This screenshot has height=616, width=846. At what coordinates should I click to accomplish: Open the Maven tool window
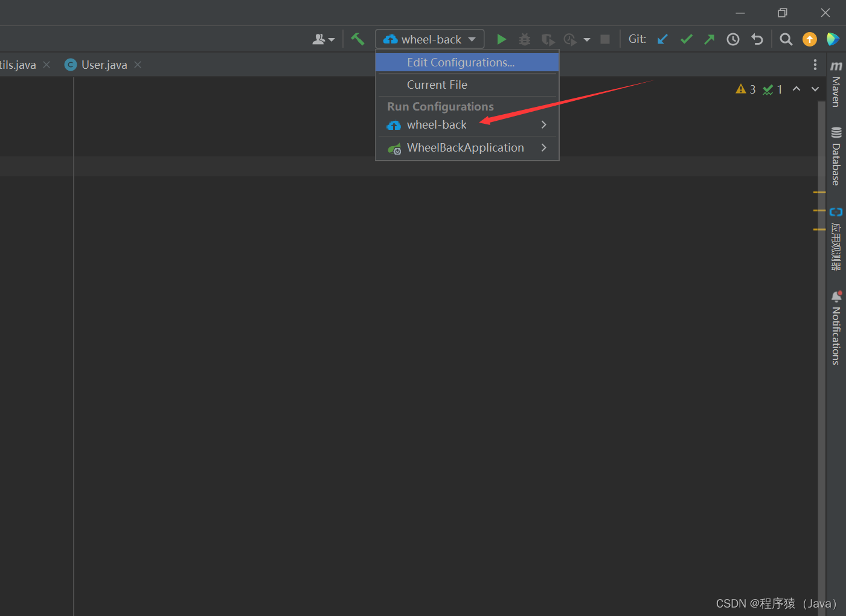(836, 85)
